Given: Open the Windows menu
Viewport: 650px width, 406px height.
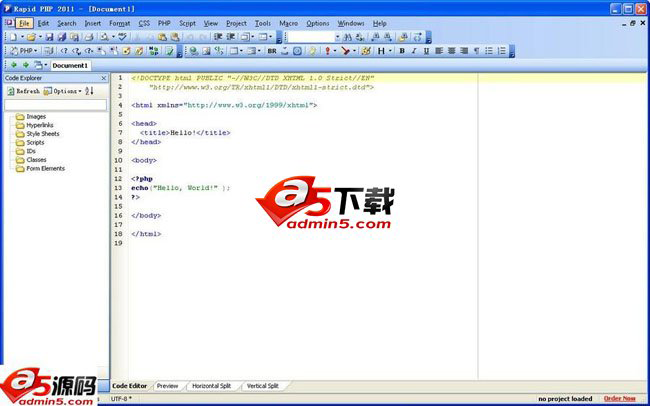Looking at the screenshot, I should pos(351,24).
